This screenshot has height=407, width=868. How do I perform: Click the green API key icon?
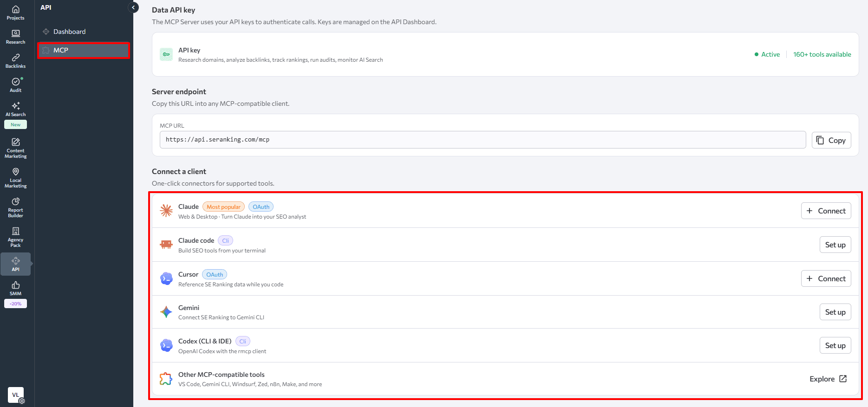click(166, 54)
